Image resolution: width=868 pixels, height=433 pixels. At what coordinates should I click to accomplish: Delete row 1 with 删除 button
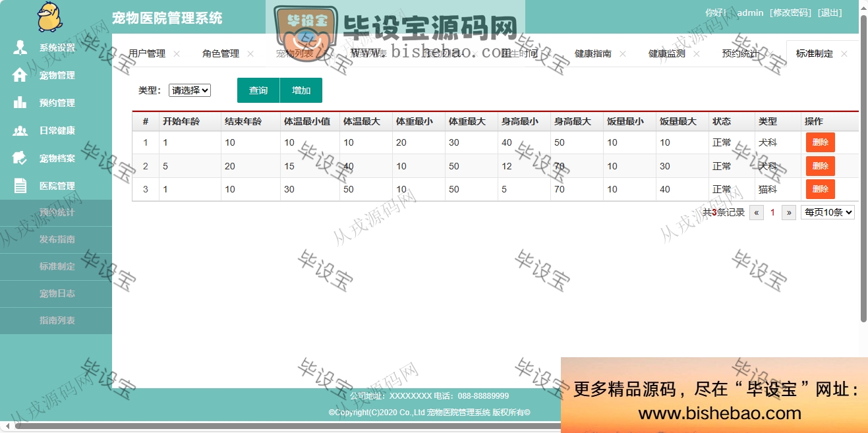(821, 142)
